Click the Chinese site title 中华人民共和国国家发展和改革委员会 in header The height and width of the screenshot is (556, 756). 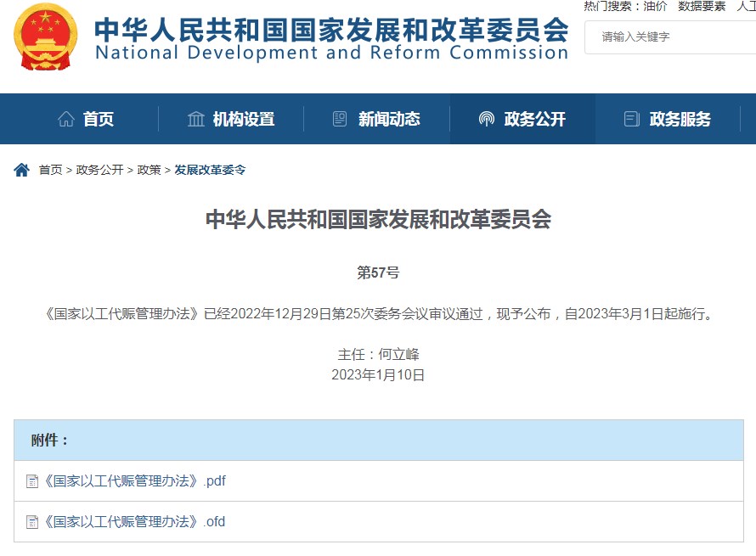(x=331, y=30)
